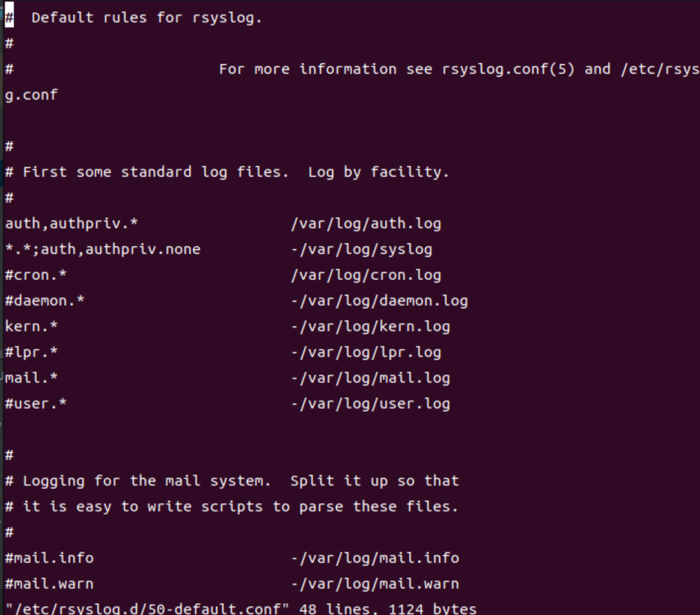This screenshot has width=700, height=615.
Task: Click the /var/log/auth.log path
Action: (366, 224)
